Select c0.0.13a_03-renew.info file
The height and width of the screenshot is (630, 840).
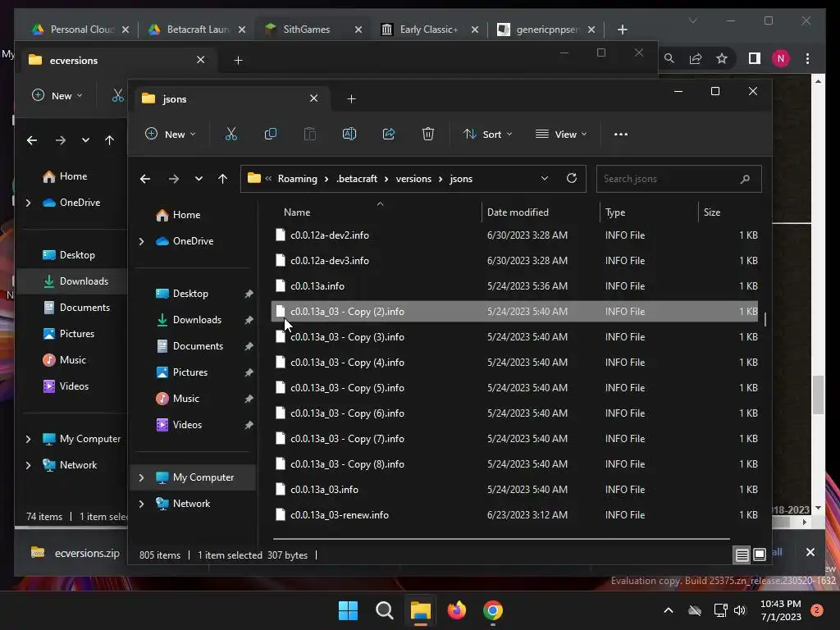(514, 515)
